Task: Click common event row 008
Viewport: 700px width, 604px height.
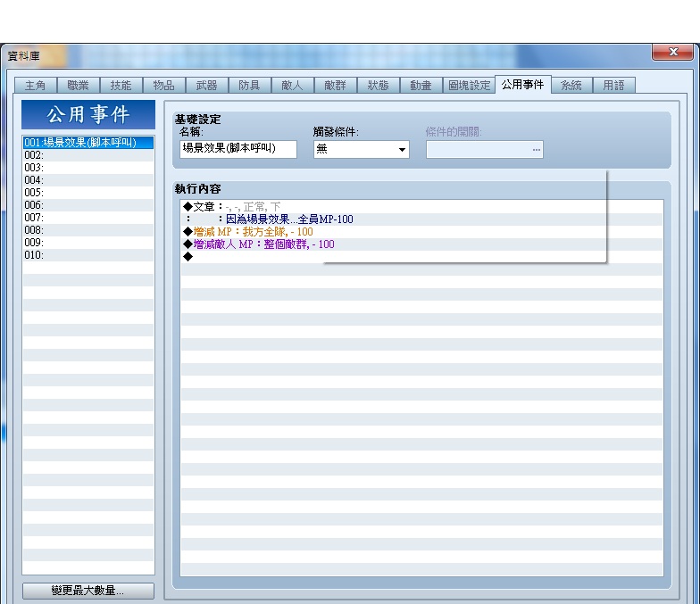Action: [x=88, y=230]
